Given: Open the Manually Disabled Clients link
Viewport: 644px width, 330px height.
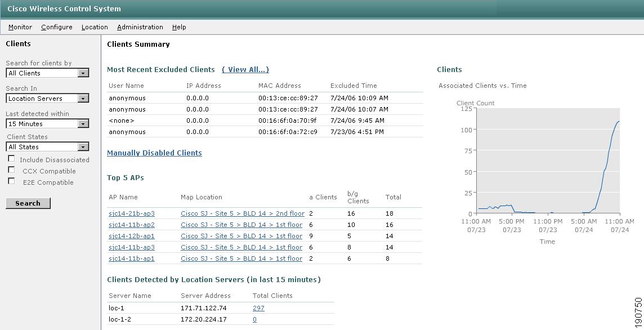Looking at the screenshot, I should [x=154, y=153].
